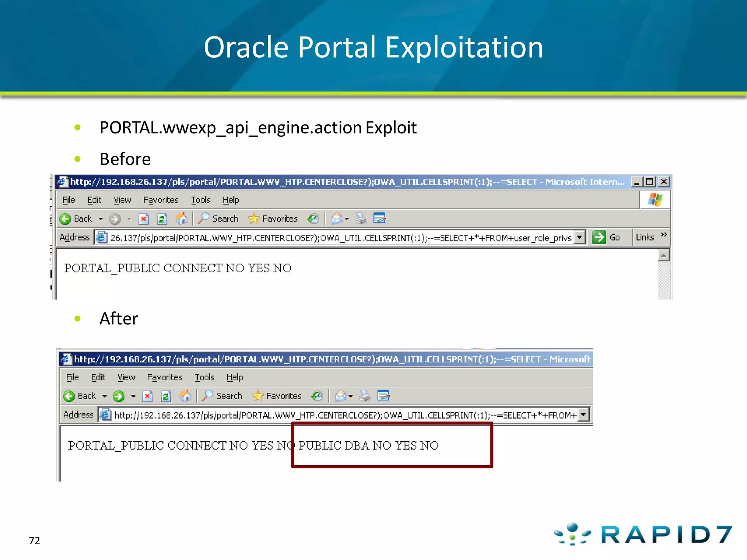Click Stop icon in the After browser

point(147,396)
